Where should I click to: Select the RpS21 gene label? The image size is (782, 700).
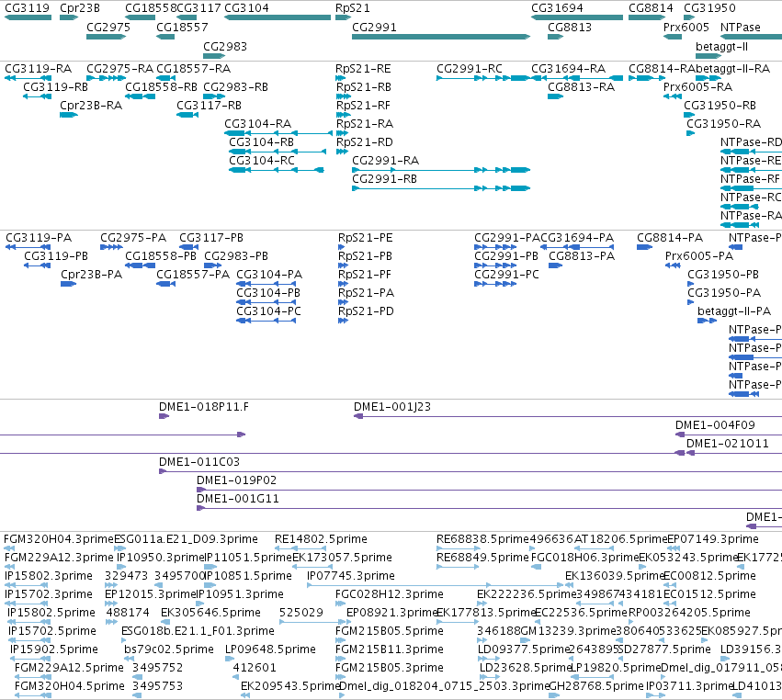pyautogui.click(x=353, y=8)
